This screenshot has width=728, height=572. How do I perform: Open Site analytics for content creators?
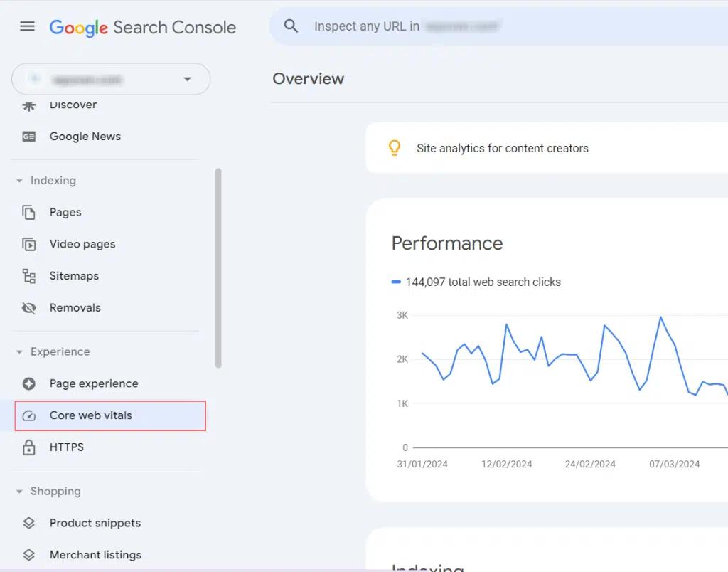[x=503, y=148]
